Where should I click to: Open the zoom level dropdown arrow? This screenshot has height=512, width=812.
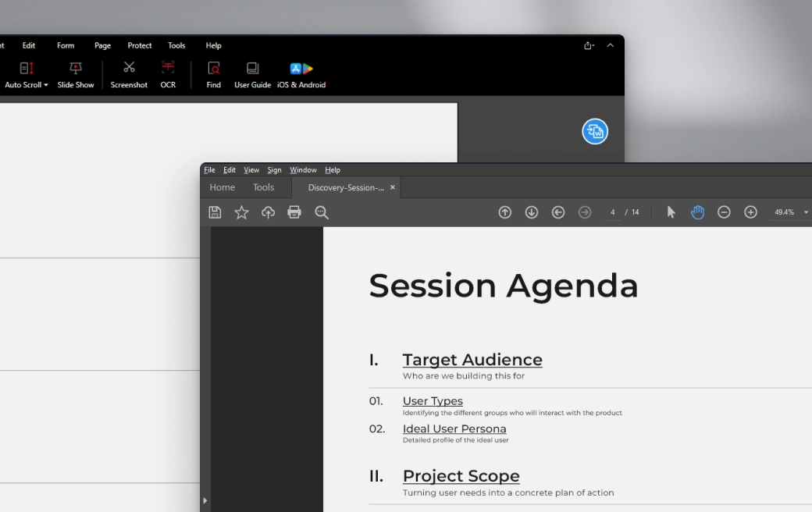click(x=806, y=212)
